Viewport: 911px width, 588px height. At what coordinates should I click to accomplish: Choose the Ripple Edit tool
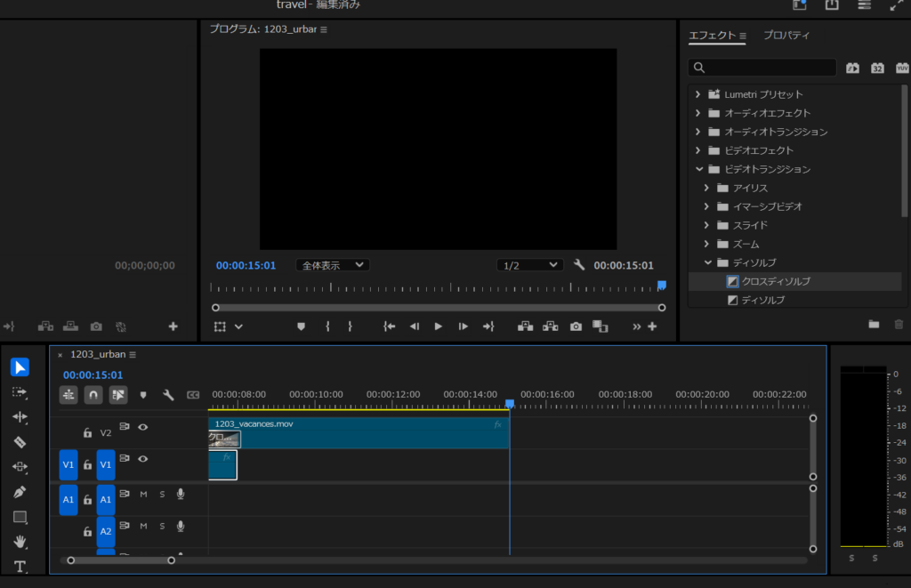(20, 417)
